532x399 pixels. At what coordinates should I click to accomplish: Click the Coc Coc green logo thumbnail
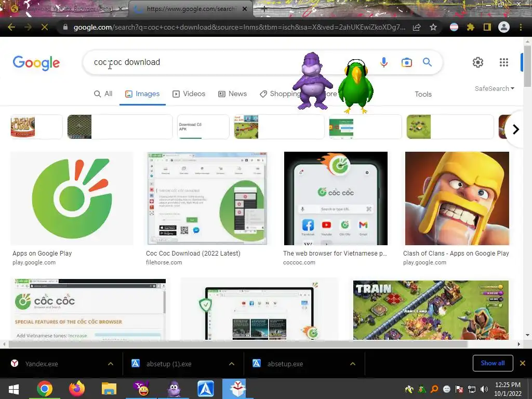click(72, 198)
